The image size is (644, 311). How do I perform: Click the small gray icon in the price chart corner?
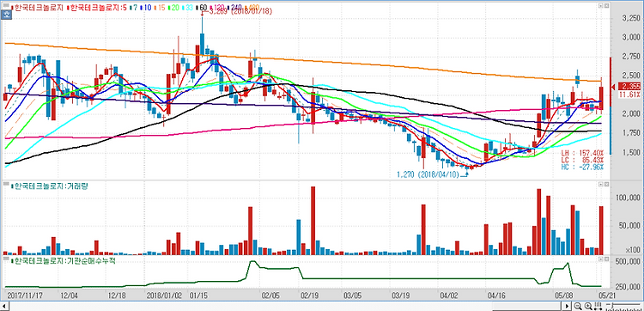6,5
